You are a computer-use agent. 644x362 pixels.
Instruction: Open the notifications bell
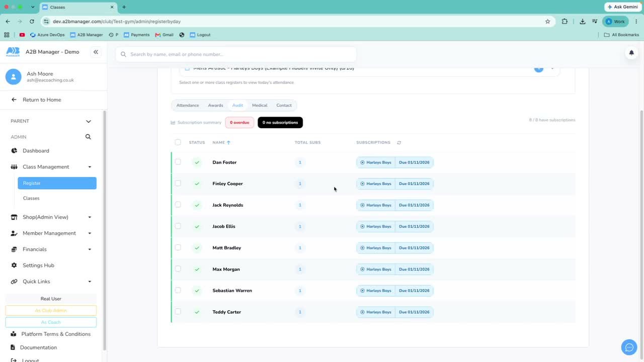coord(631,53)
